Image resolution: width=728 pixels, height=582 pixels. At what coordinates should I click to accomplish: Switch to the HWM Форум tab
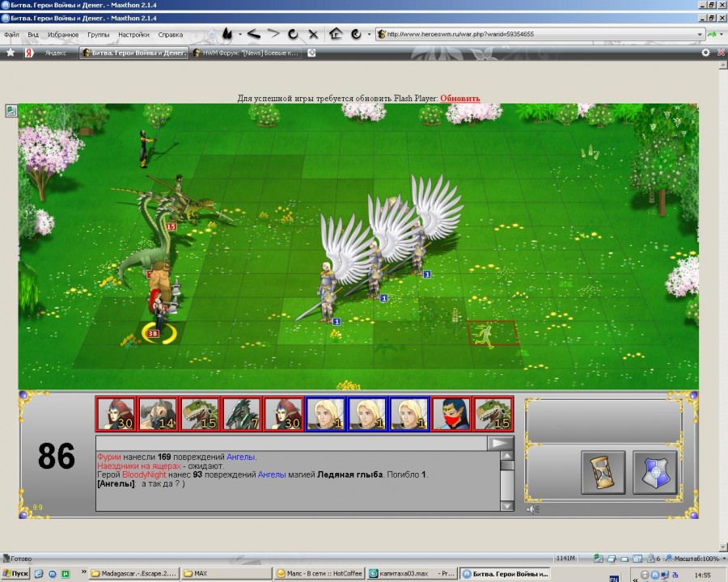246,53
